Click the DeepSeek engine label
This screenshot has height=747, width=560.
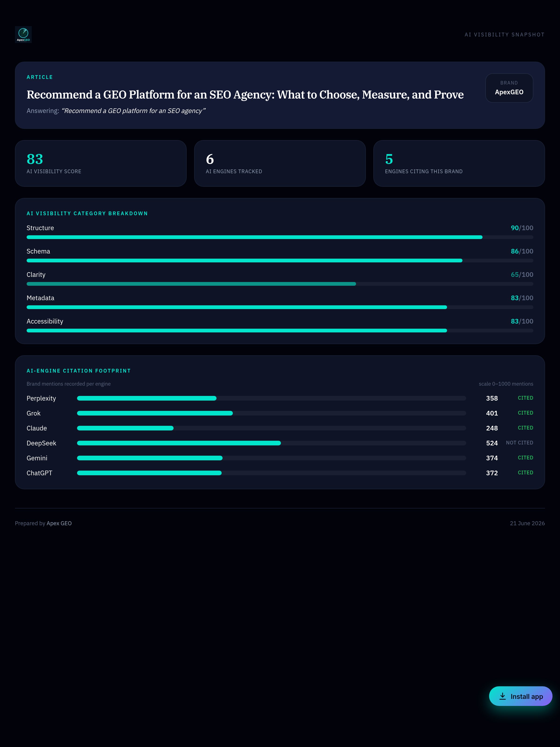42,443
